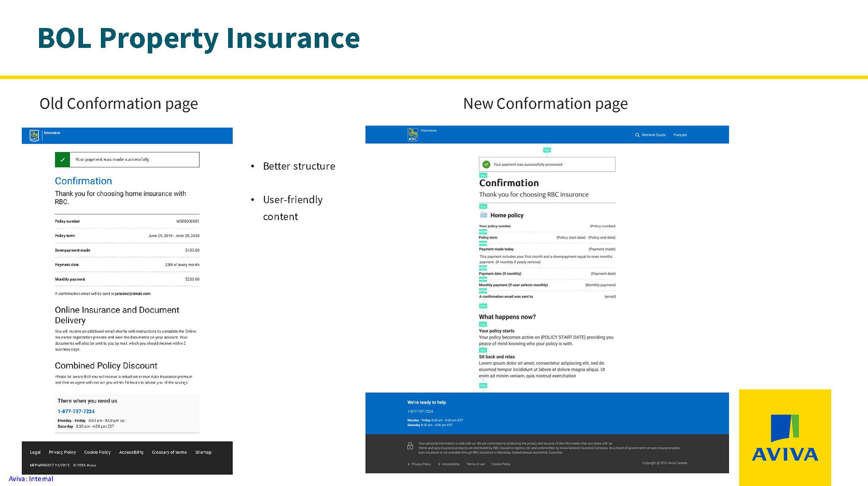
Task: Click policy number W300000001
Action: click(x=188, y=221)
